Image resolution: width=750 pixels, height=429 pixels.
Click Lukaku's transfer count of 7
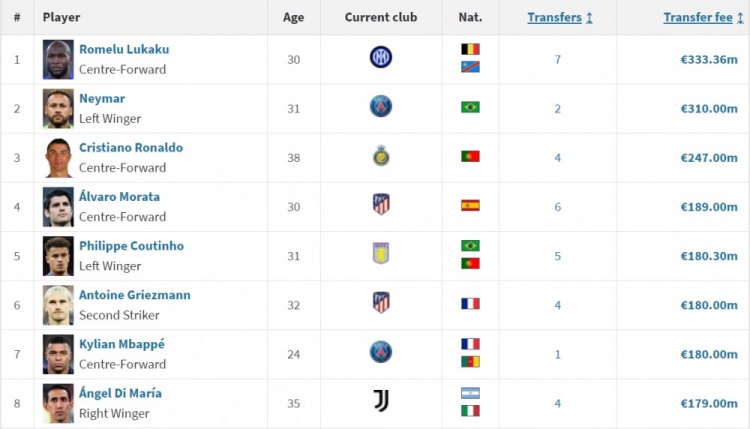pyautogui.click(x=558, y=59)
